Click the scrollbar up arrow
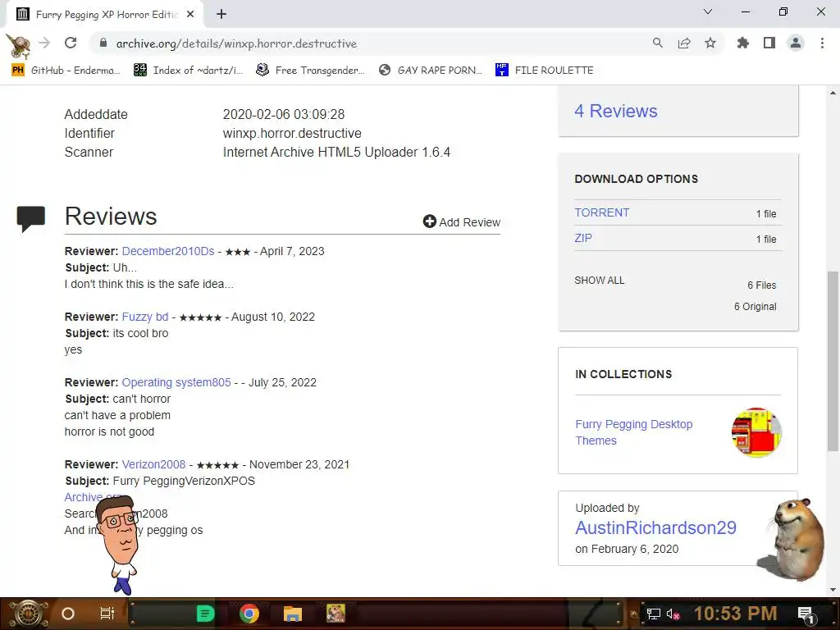The width and height of the screenshot is (840, 630). coord(833,93)
